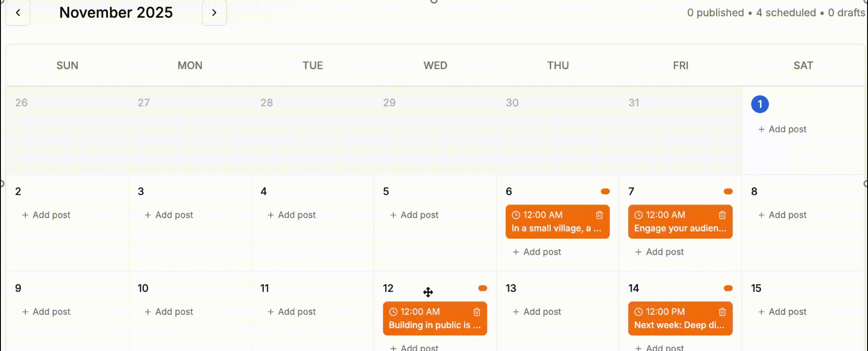Click the orange status dot on November 6
The image size is (868, 351).
605,191
